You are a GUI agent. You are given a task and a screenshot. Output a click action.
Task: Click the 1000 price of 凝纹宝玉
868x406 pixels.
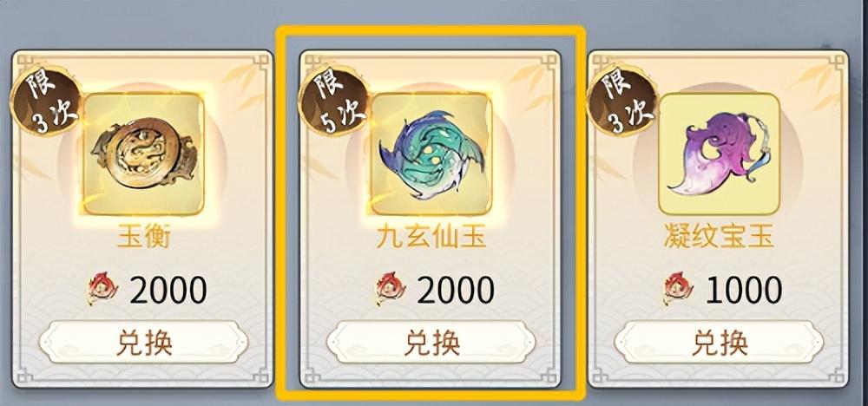tap(744, 290)
